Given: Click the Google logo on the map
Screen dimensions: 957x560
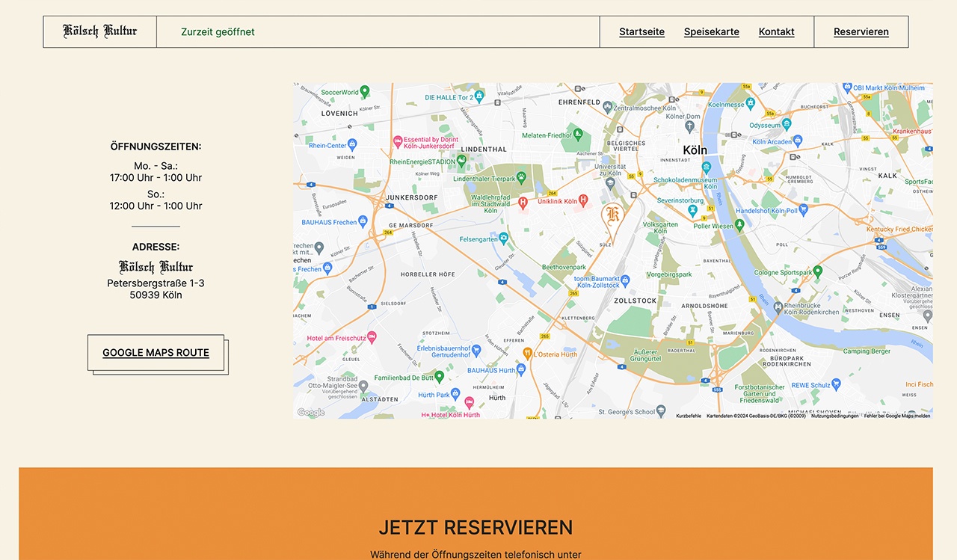Looking at the screenshot, I should coord(310,412).
